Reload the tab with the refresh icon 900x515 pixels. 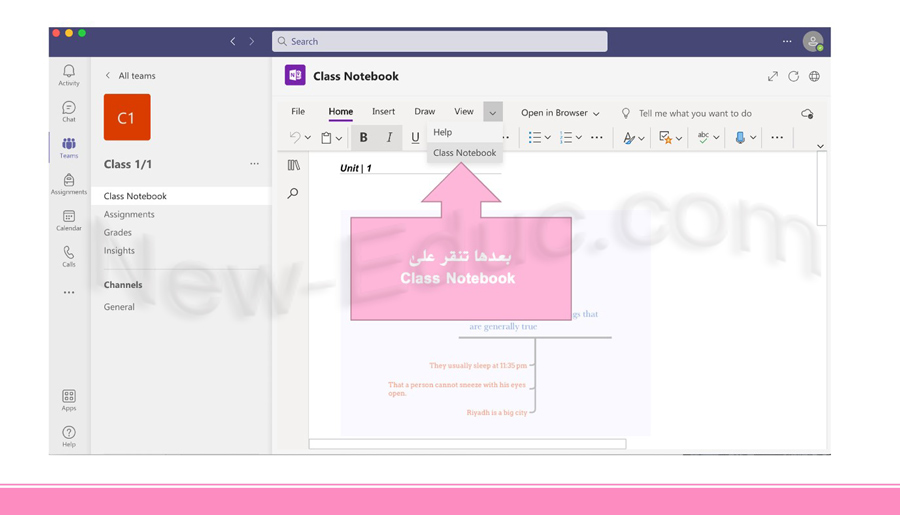coord(793,76)
